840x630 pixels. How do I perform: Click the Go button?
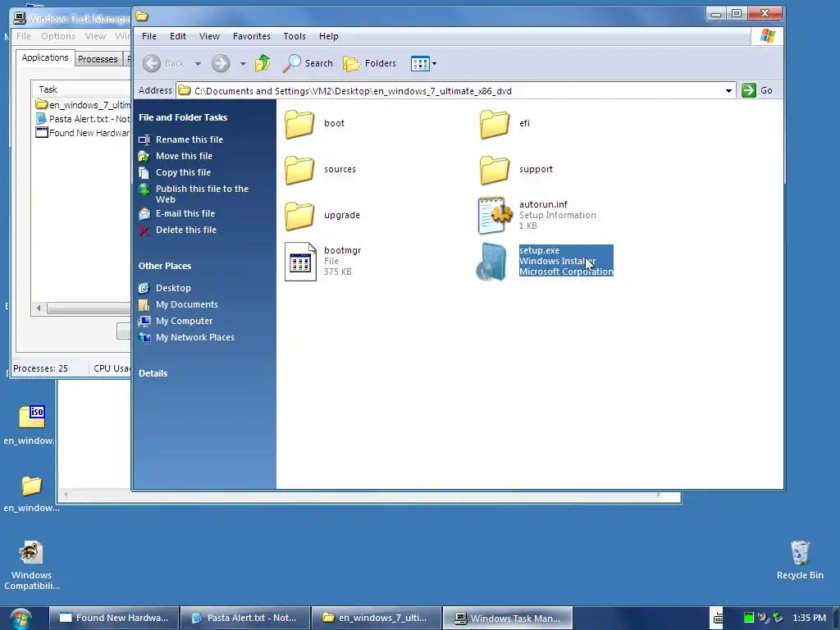coord(757,90)
